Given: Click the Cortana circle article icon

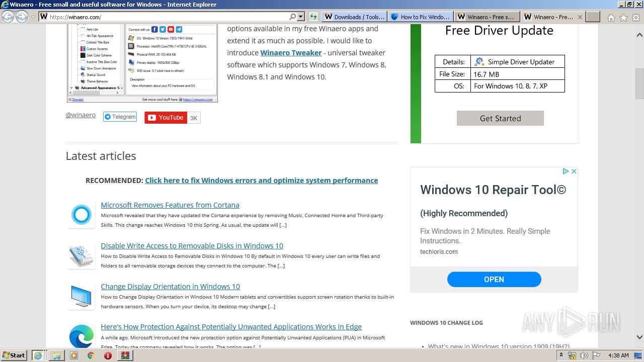Looking at the screenshot, I should (82, 215).
